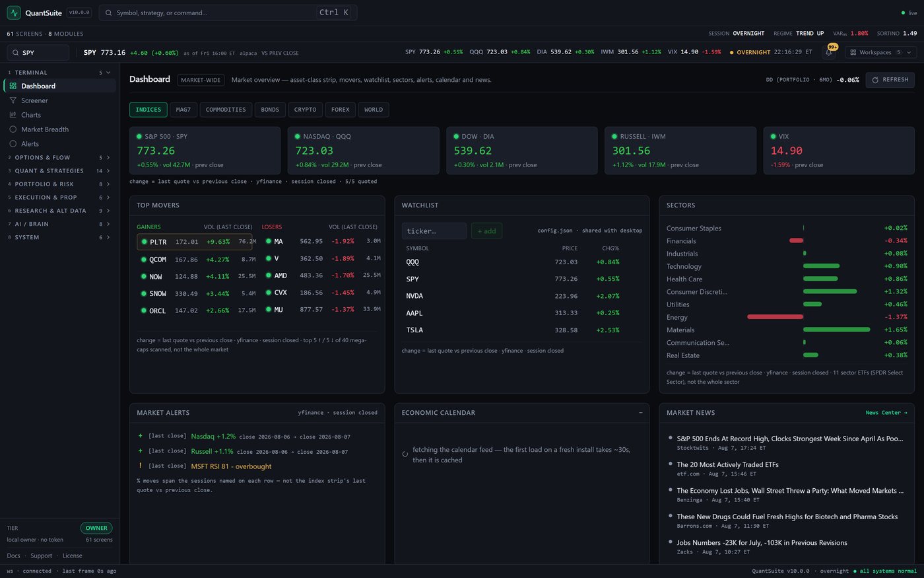Screen dimensions: 924x578
Task: Click the Energy sector red bar
Action: [775, 317]
